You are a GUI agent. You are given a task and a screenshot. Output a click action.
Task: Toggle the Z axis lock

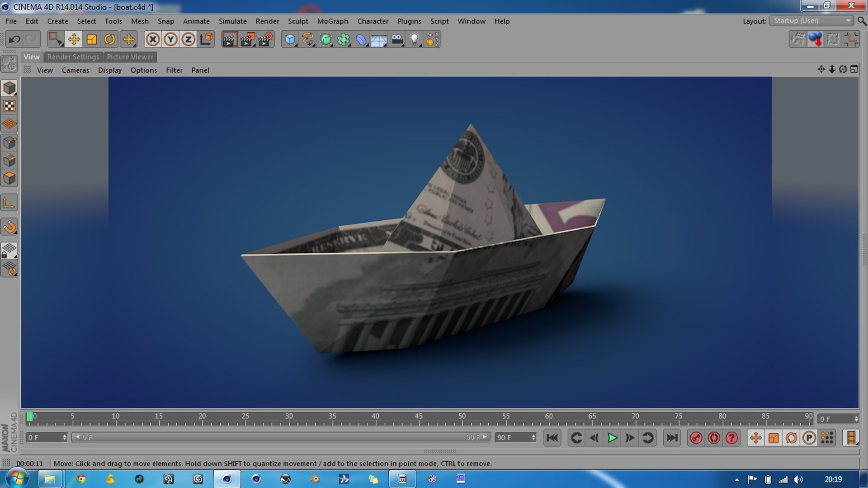coord(189,39)
